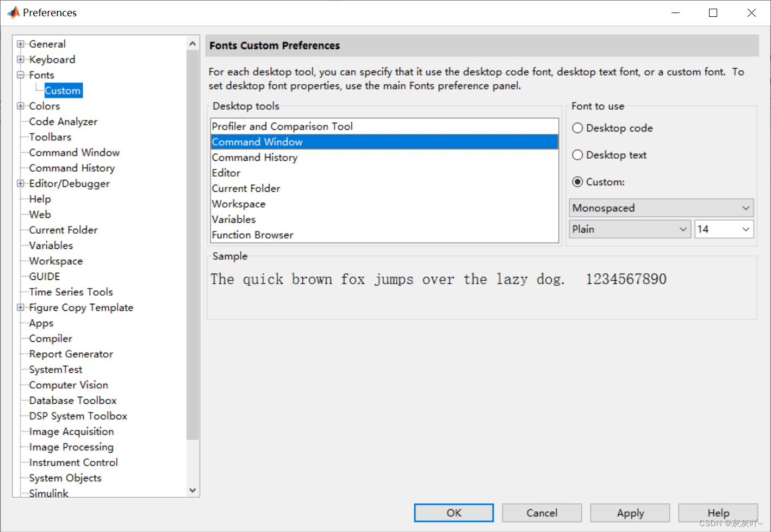Select Variables in Desktop tools list
This screenshot has width=771, height=532.
[x=384, y=220]
